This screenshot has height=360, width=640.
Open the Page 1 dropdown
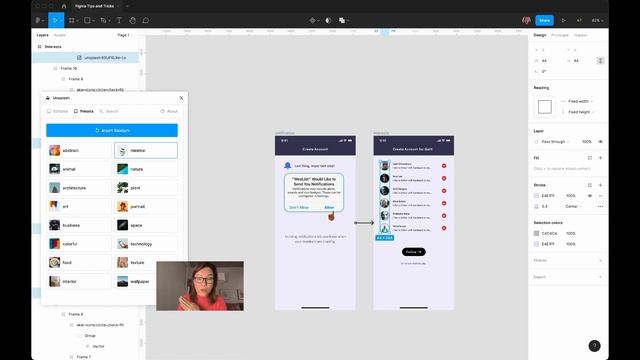tap(124, 35)
